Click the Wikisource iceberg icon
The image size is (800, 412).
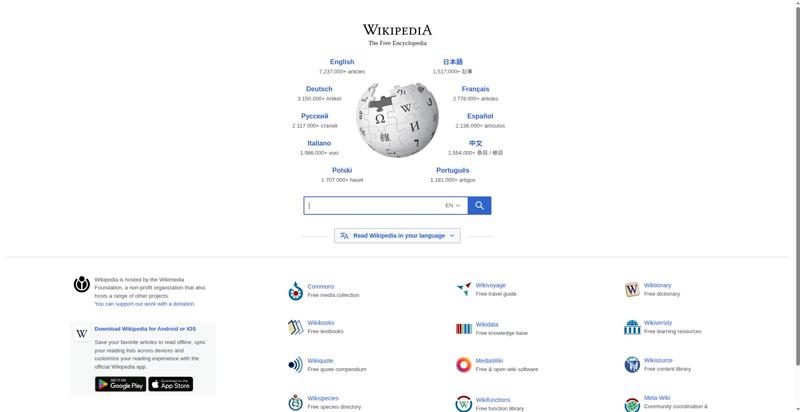coord(632,365)
